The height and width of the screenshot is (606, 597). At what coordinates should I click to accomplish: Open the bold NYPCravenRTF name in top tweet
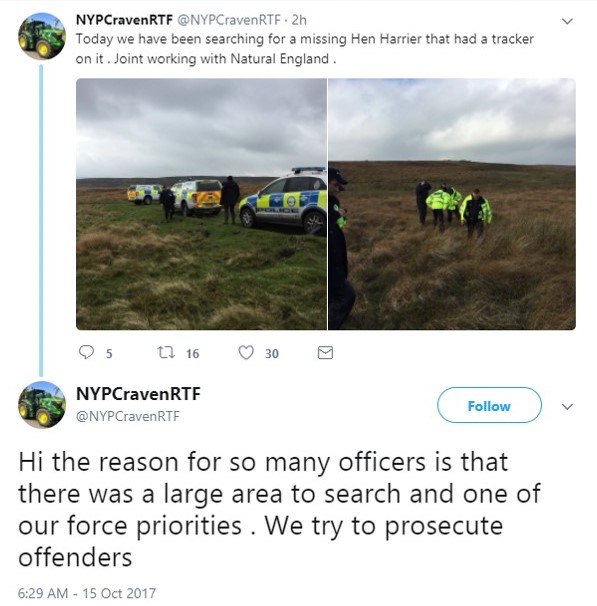124,20
